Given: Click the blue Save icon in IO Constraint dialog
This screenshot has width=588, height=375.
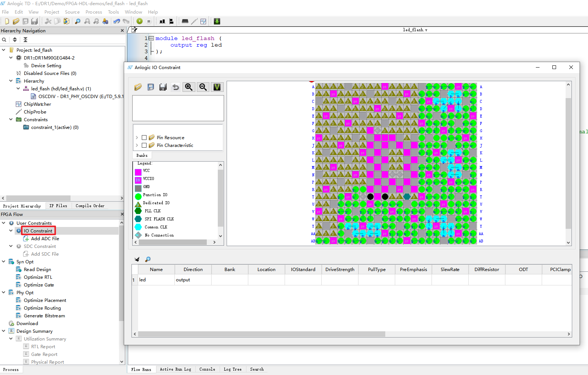Looking at the screenshot, I should [151, 87].
